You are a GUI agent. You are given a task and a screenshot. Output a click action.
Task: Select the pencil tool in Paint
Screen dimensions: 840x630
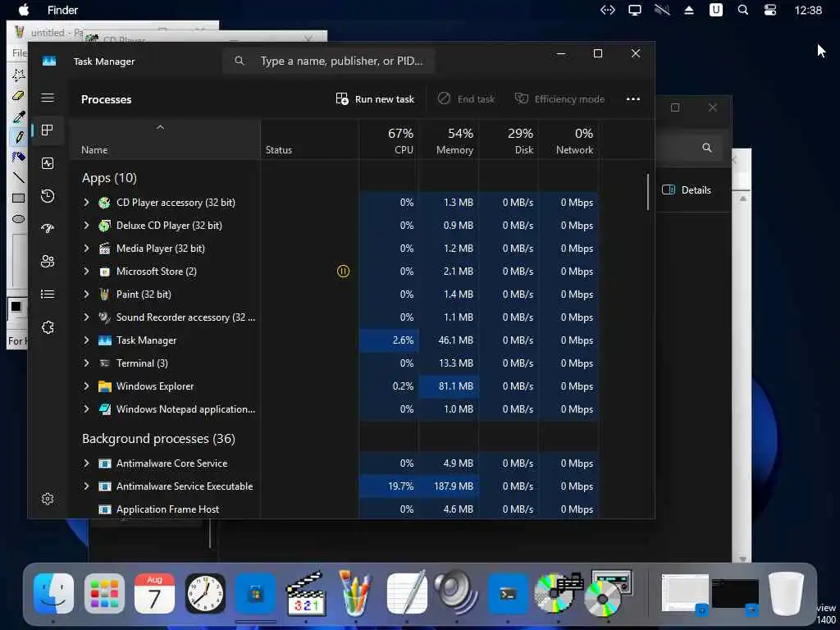tap(18, 137)
